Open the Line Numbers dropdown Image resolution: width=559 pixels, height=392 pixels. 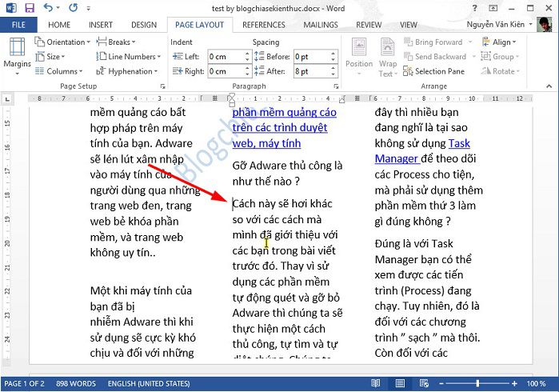coord(129,57)
